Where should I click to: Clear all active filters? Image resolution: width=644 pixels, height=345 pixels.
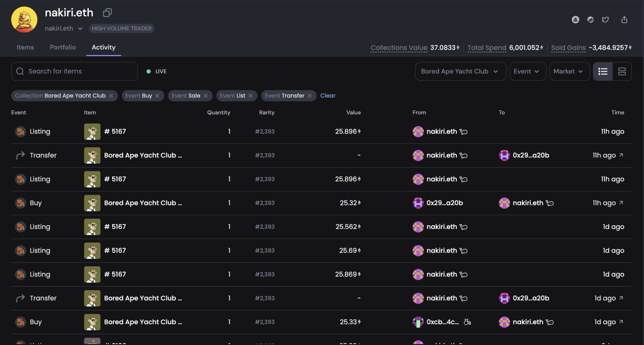click(x=328, y=96)
